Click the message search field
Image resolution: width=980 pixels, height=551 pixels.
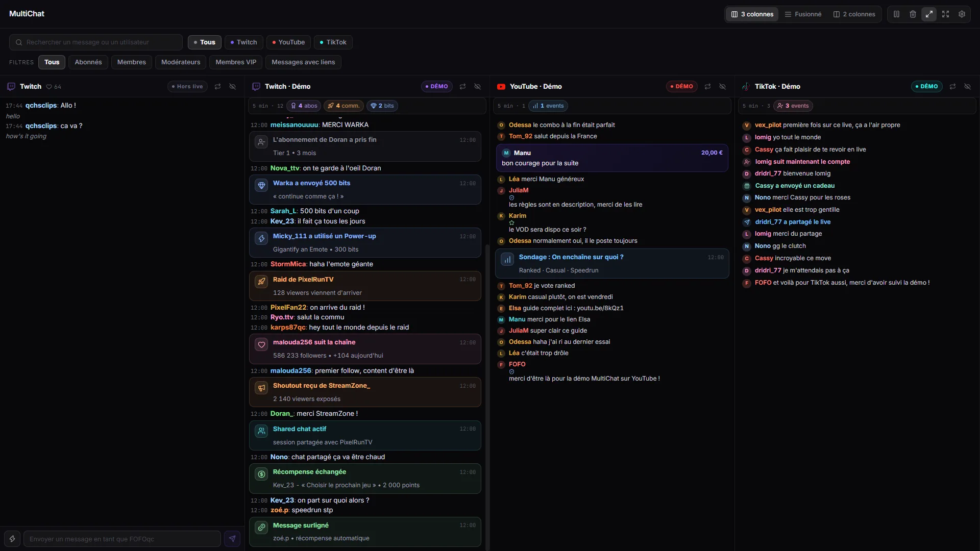click(96, 42)
